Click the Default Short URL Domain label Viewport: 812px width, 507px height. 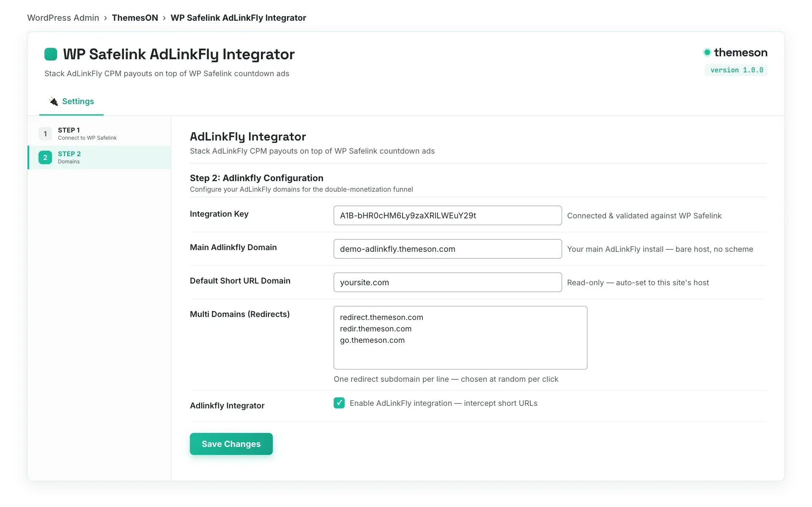(x=240, y=281)
